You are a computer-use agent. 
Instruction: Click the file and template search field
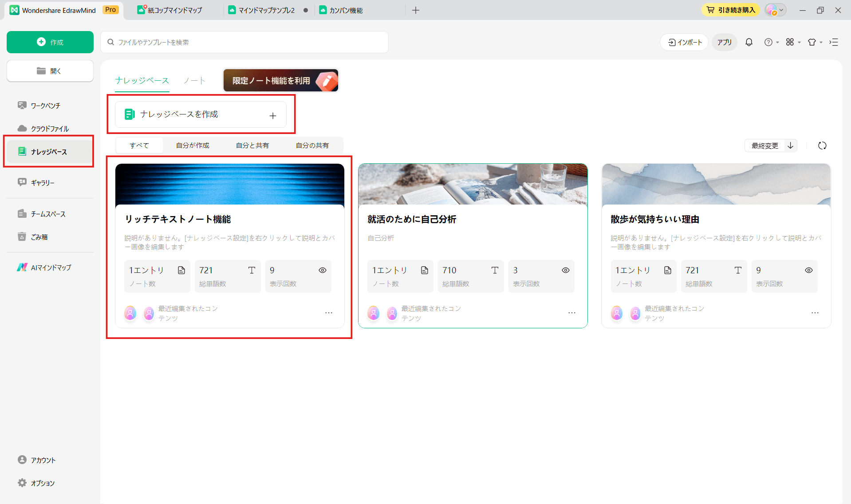click(x=244, y=42)
